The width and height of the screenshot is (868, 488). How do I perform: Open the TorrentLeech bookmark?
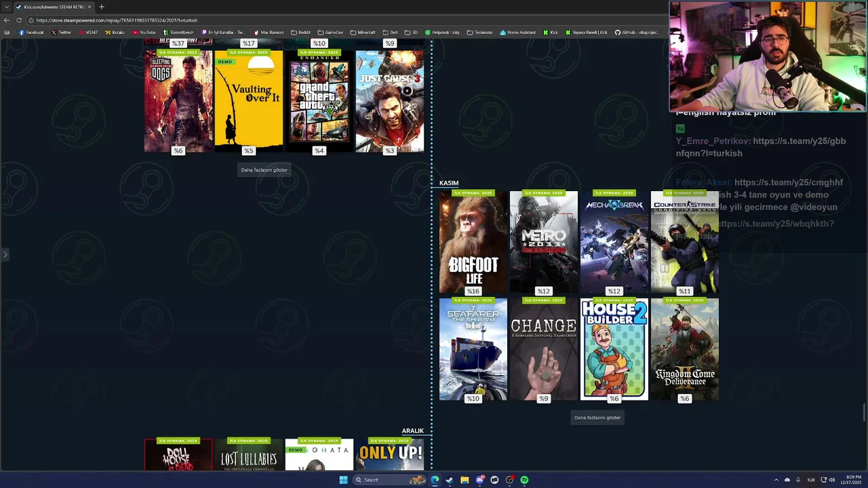(178, 33)
